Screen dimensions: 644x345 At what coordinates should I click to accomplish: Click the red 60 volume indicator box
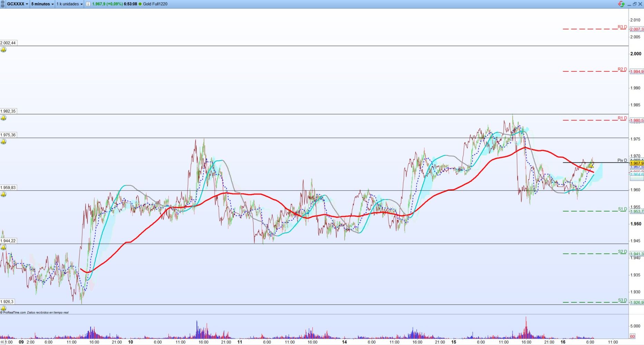tap(633, 336)
